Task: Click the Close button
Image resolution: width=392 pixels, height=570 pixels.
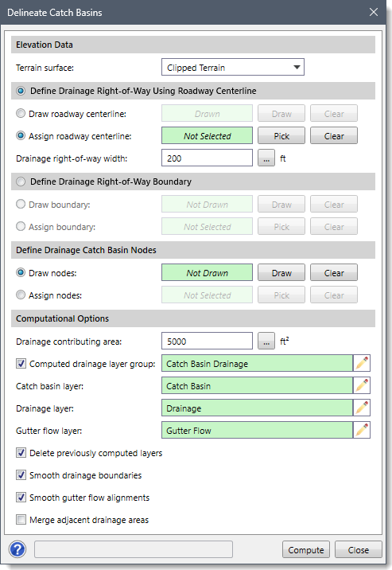Action: [359, 549]
